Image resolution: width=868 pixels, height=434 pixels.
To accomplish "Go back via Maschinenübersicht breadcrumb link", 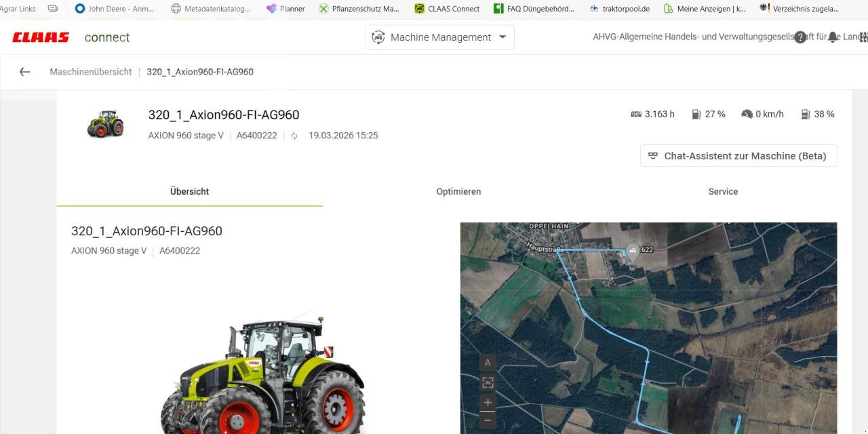I will (90, 71).
